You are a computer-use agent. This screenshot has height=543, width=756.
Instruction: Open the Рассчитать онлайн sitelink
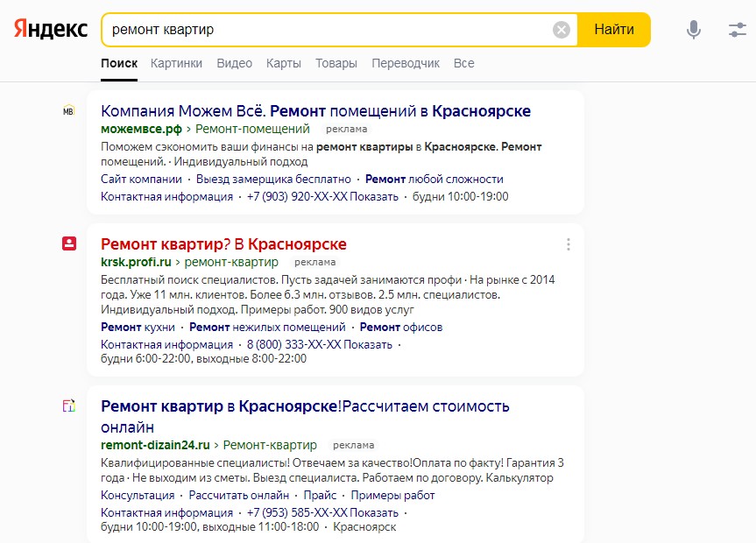239,495
